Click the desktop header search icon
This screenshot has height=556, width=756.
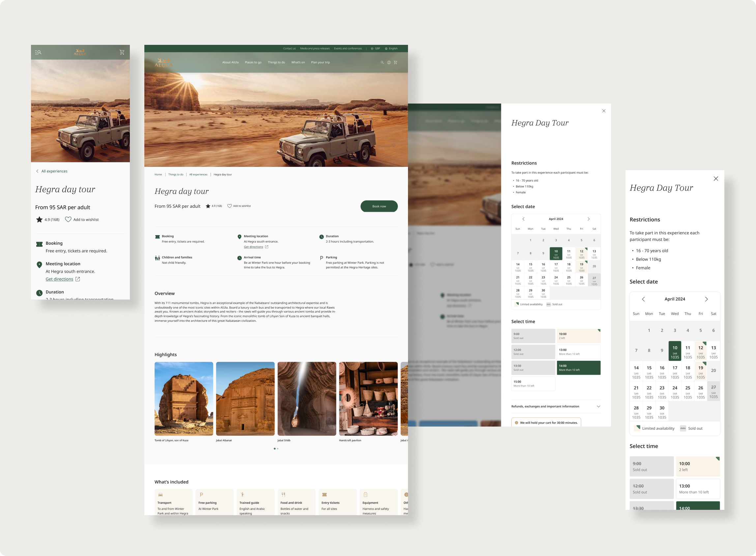382,62
